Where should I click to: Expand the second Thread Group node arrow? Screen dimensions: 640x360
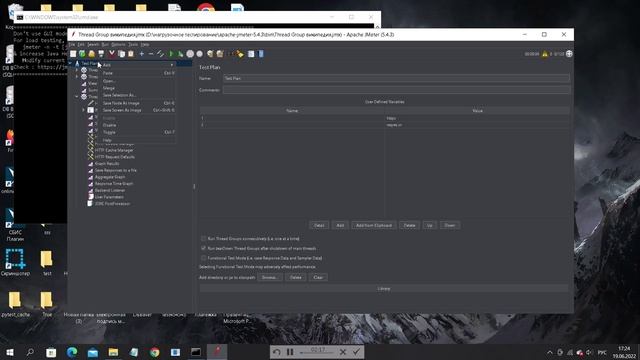coord(77,77)
